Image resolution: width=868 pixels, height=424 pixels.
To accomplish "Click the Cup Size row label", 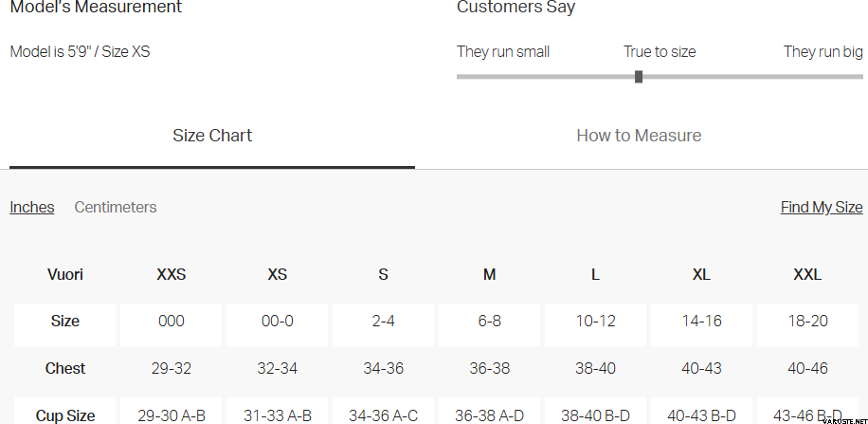I will (x=65, y=415).
